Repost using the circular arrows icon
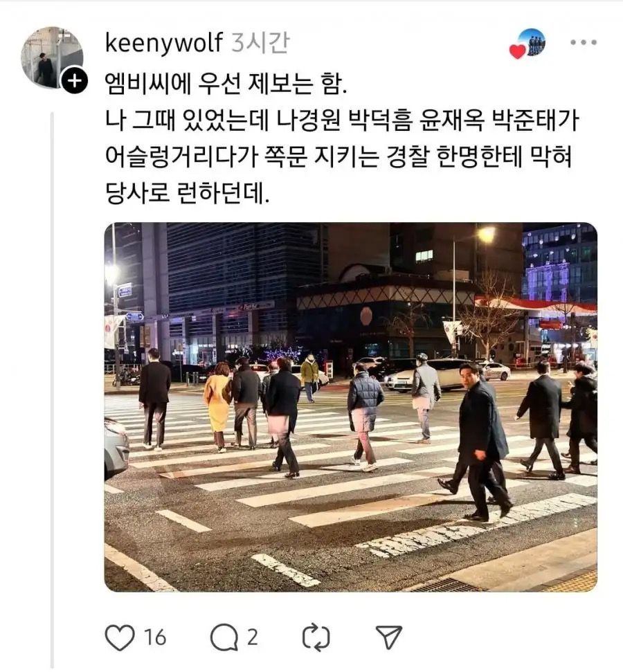Image resolution: width=623 pixels, height=672 pixels. tap(316, 637)
